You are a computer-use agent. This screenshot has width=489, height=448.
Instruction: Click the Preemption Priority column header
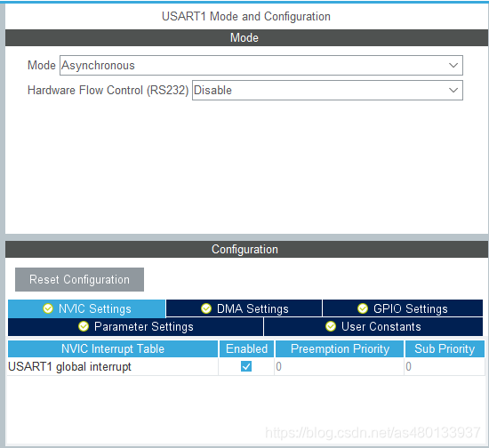click(340, 348)
